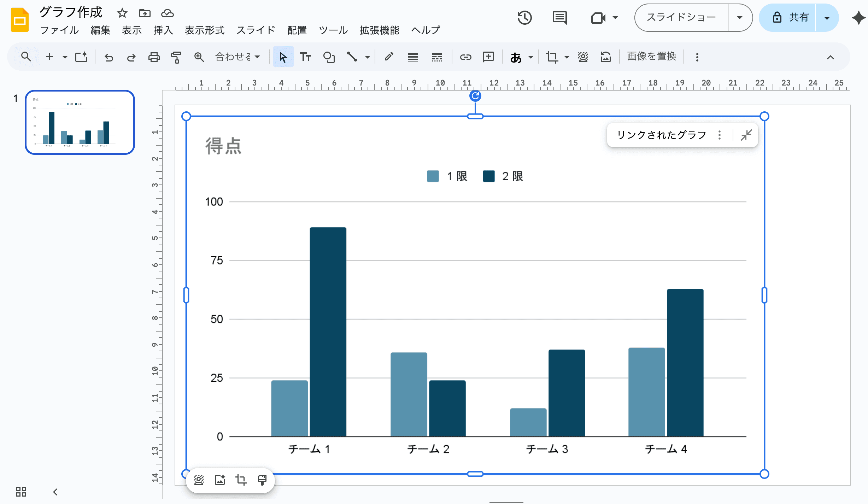This screenshot has width=868, height=504.
Task: Select slide 1 thumbnail in filmstrip
Action: click(80, 122)
